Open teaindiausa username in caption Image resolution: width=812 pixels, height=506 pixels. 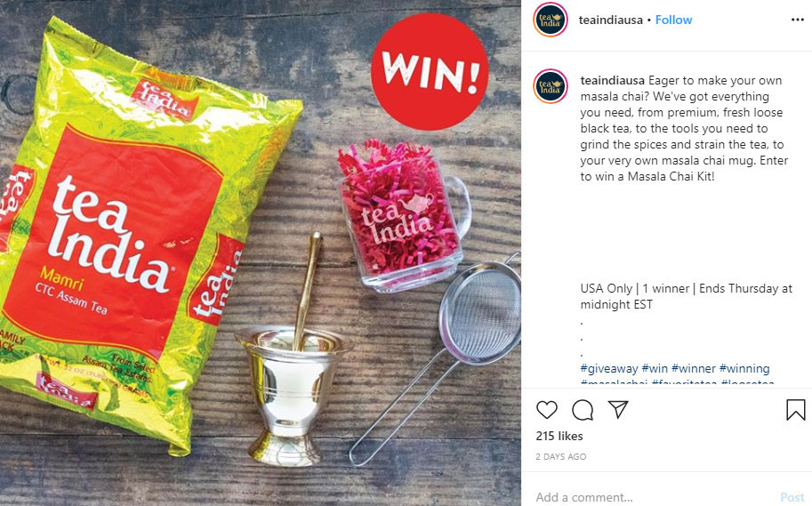[x=612, y=80]
